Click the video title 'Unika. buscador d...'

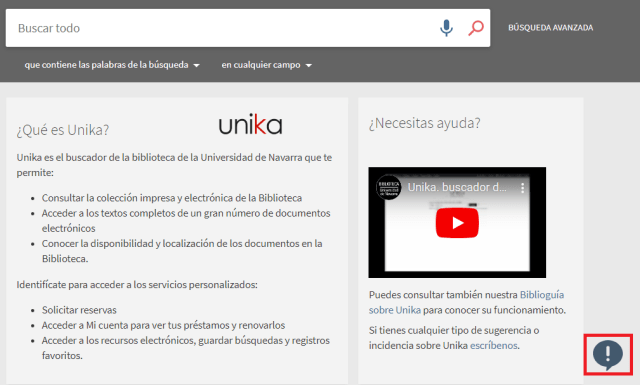pyautogui.click(x=457, y=187)
